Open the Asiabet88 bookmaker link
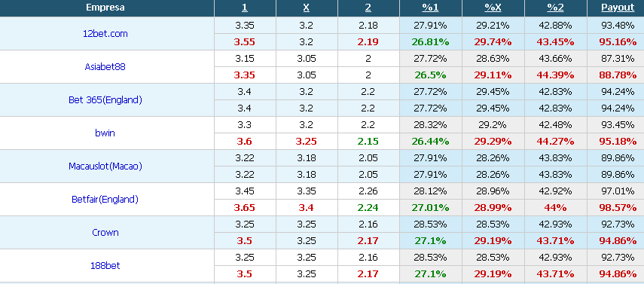Screen dimensions: 644x284 tap(105, 66)
